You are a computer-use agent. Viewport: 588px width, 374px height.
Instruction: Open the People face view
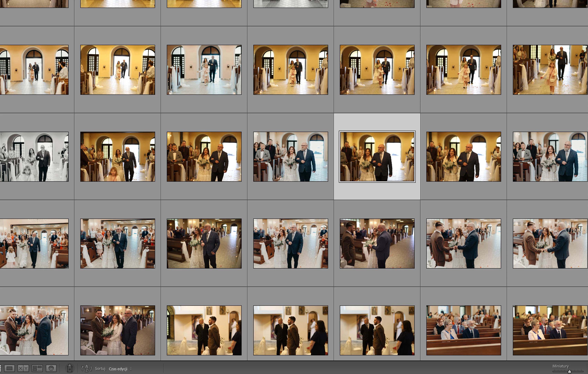[51, 368]
